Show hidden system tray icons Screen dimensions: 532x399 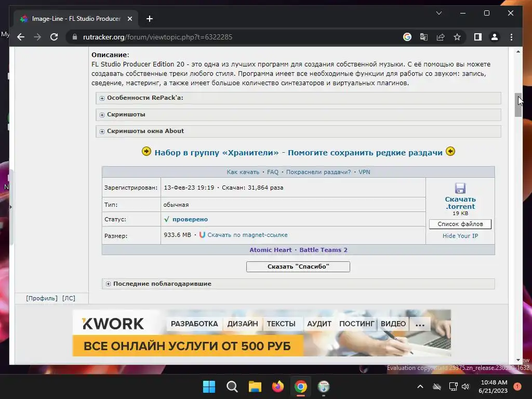click(420, 387)
